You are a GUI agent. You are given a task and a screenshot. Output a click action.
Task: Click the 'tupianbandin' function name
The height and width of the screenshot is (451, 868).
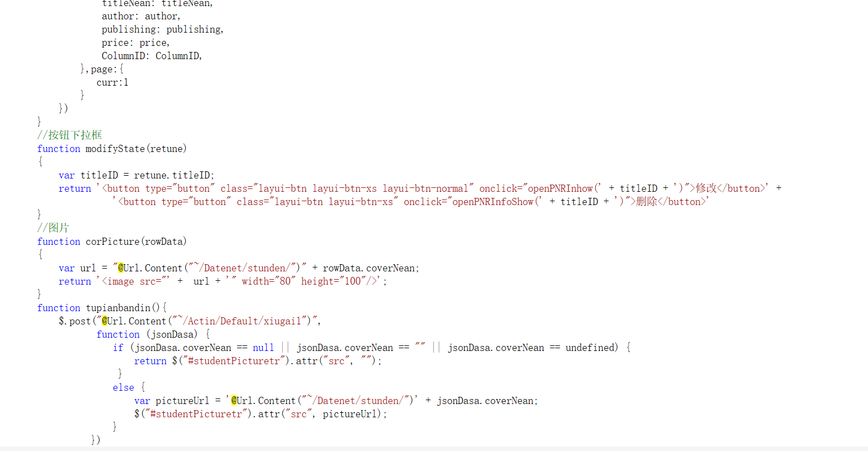click(x=118, y=308)
